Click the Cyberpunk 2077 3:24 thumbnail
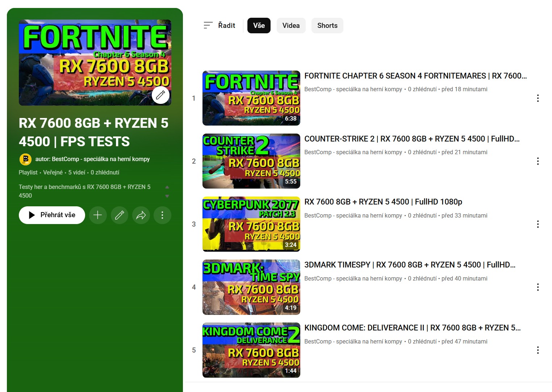Screen dimensions: 552x392 [251, 224]
